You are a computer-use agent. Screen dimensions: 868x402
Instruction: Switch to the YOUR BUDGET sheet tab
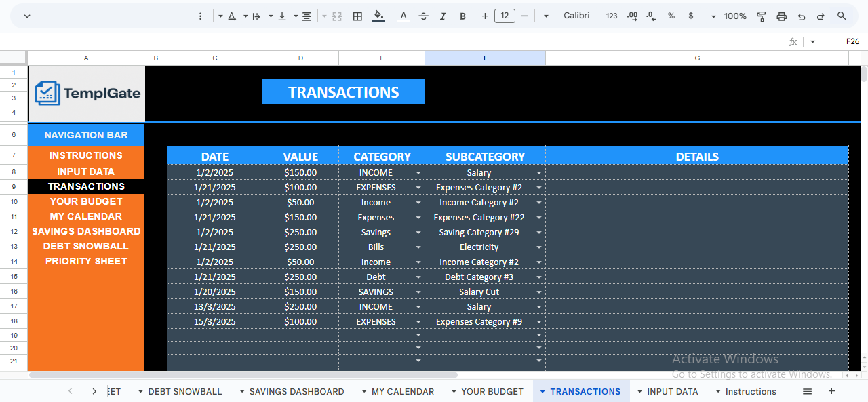click(492, 391)
